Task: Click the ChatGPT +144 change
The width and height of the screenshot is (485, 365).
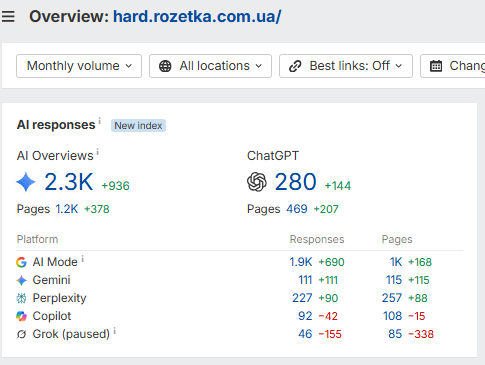Action: (x=338, y=186)
